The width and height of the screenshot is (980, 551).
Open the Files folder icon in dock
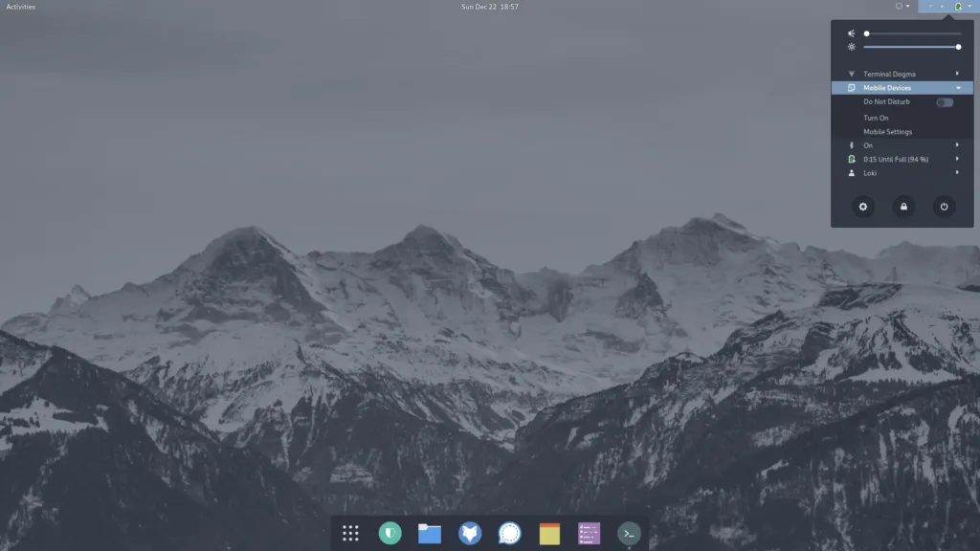tap(430, 534)
